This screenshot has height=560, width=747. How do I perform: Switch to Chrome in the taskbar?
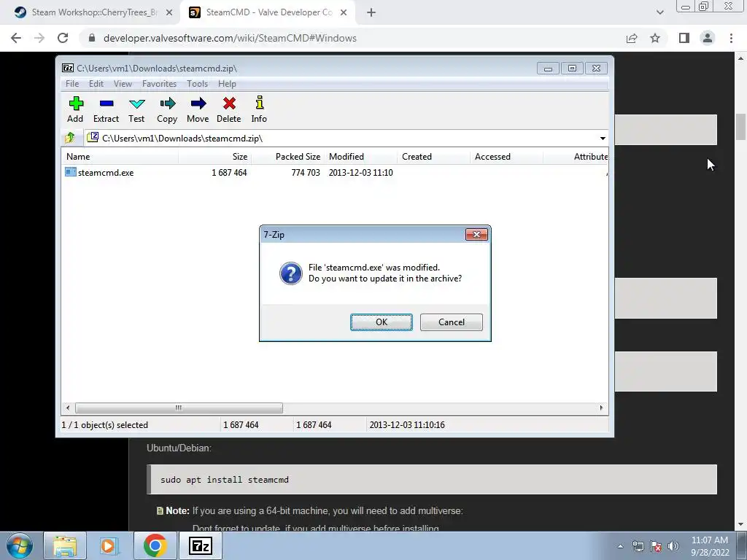155,545
